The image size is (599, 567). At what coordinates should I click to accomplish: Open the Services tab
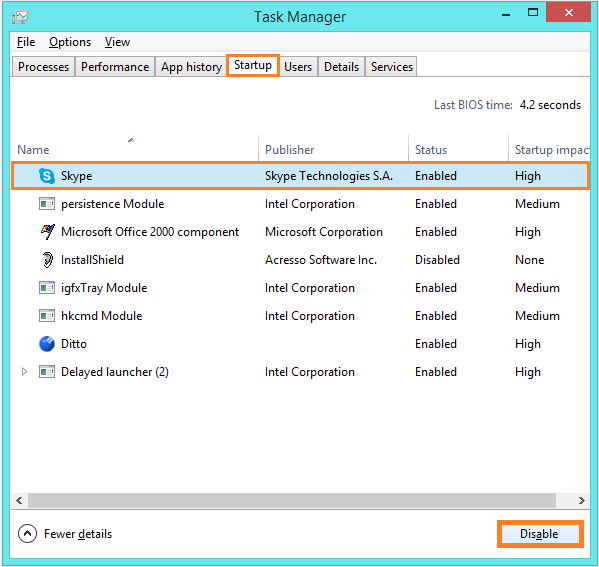pyautogui.click(x=392, y=67)
